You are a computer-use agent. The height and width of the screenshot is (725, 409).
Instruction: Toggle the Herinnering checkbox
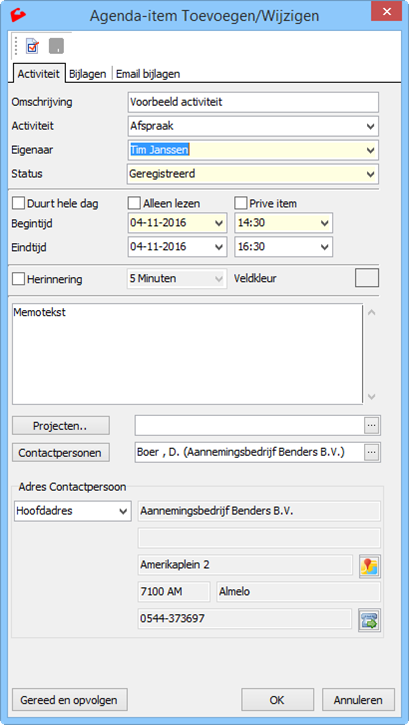(18, 279)
